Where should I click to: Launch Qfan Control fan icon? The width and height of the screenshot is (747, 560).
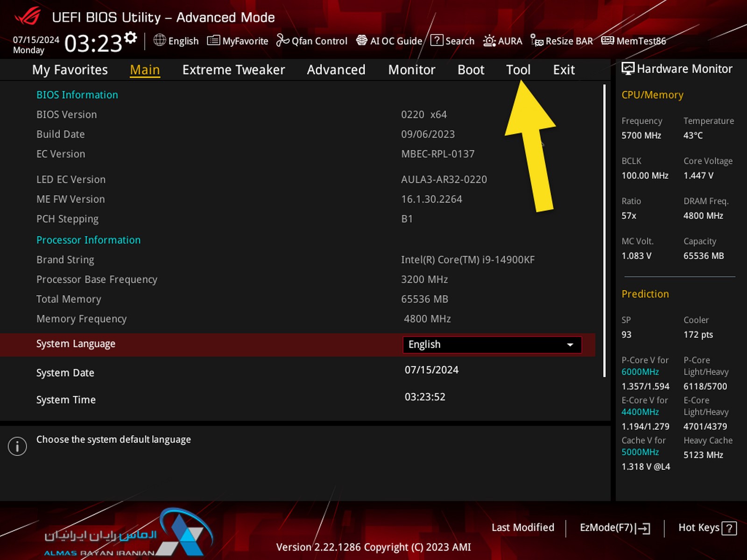282,41
